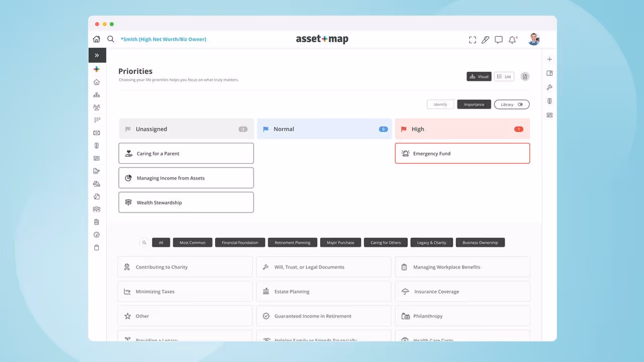Select the Retirement Planning filter tab
The height and width of the screenshot is (362, 644).
292,242
